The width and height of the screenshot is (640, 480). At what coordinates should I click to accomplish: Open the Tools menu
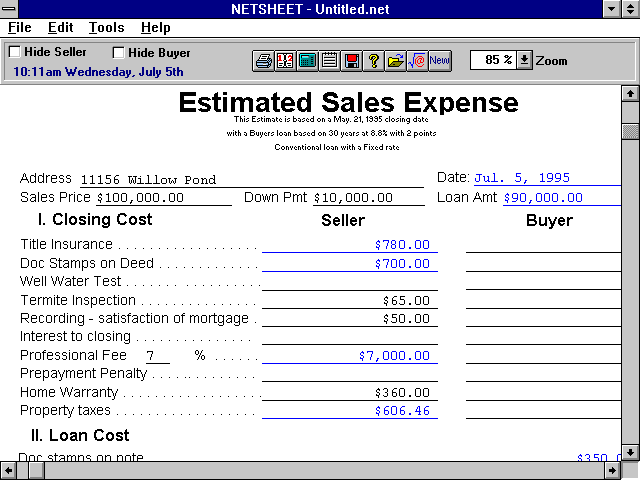tap(106, 28)
